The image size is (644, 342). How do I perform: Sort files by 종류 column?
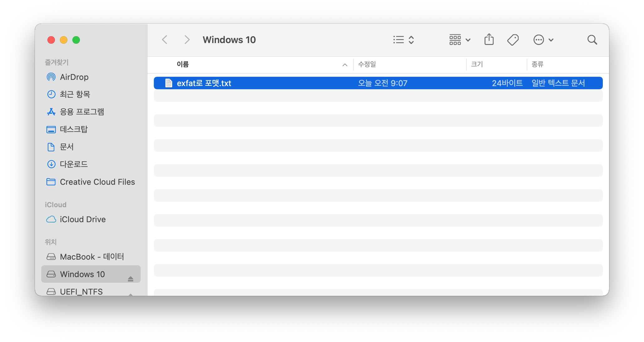537,65
